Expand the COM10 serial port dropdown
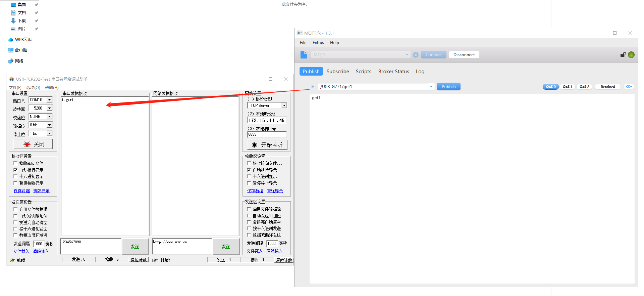Screen dimensions: 644x296 (49, 100)
